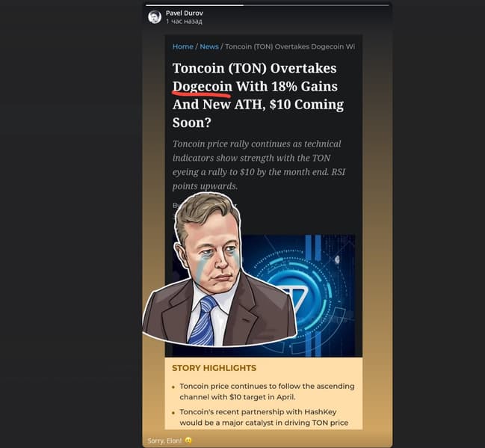Click the '1 час назад' timestamp
The width and height of the screenshot is (485, 448).
184,22
